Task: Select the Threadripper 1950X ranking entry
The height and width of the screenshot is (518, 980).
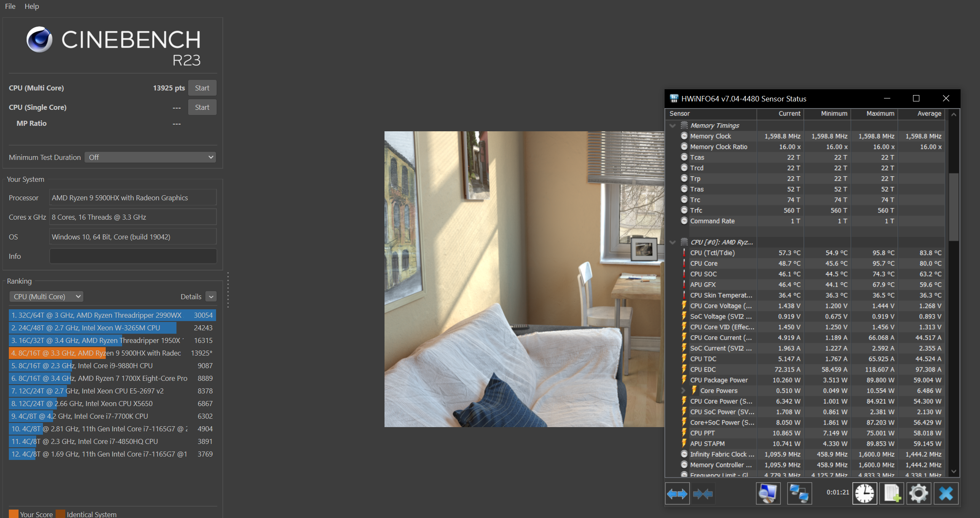Action: [112, 340]
